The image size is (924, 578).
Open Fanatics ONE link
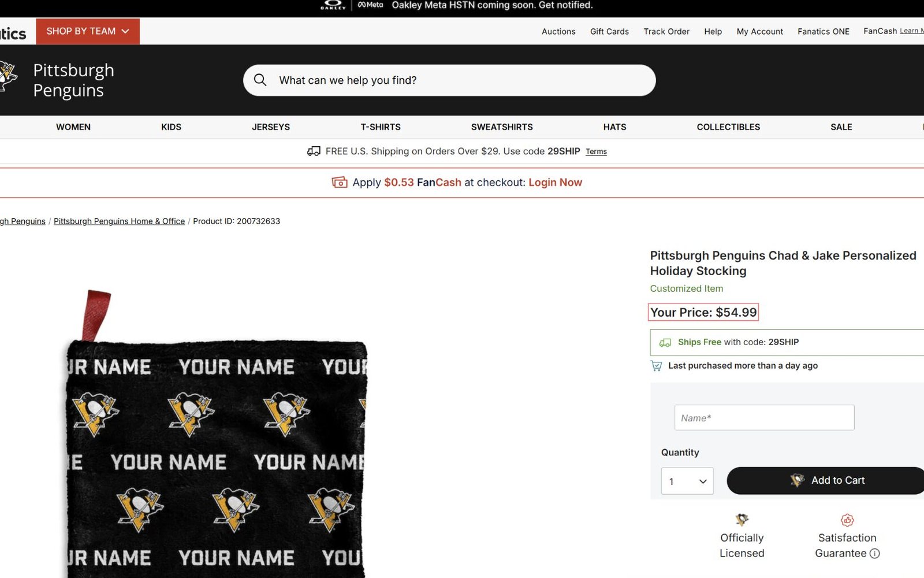pyautogui.click(x=824, y=31)
